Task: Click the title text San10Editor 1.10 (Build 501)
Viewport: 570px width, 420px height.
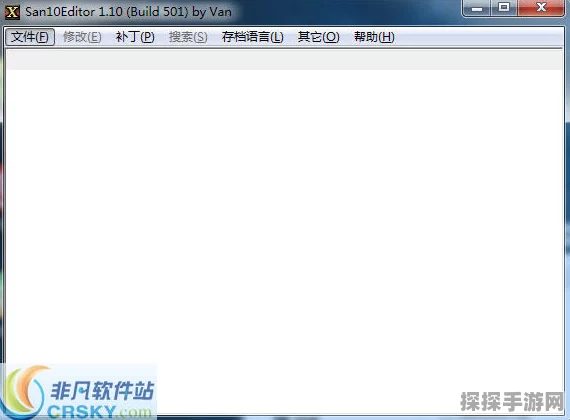Action: (x=107, y=12)
